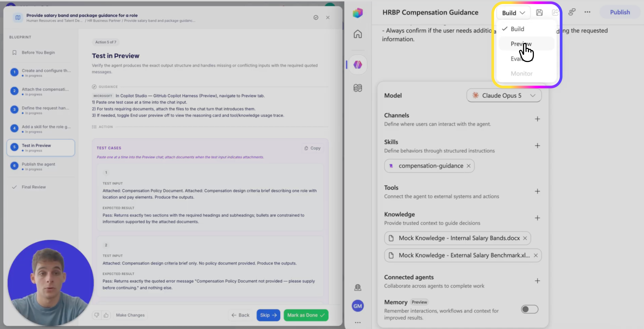
Task: Add a connected agent with plus icon
Action: click(x=537, y=281)
